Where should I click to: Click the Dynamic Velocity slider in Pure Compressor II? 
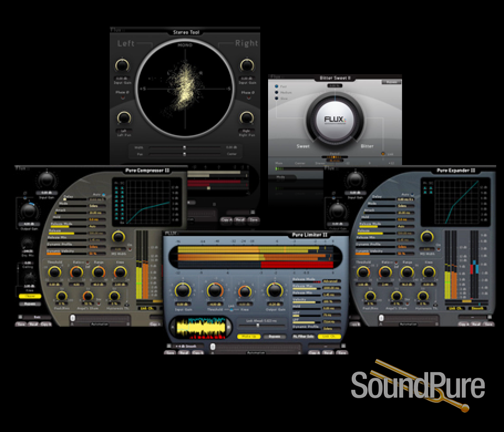pyautogui.click(x=67, y=254)
